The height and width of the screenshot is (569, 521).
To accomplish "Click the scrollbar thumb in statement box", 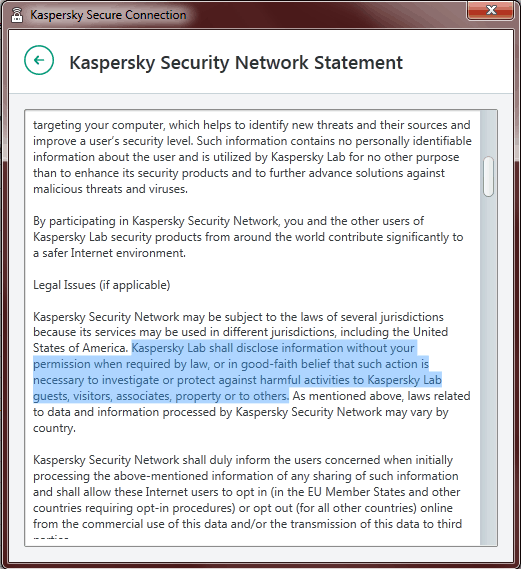I will click(488, 177).
